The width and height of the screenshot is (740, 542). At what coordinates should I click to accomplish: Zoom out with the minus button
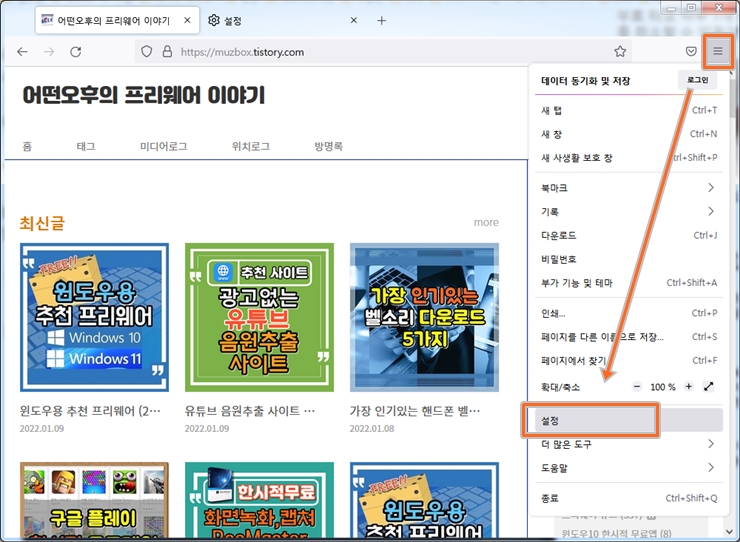[637, 387]
